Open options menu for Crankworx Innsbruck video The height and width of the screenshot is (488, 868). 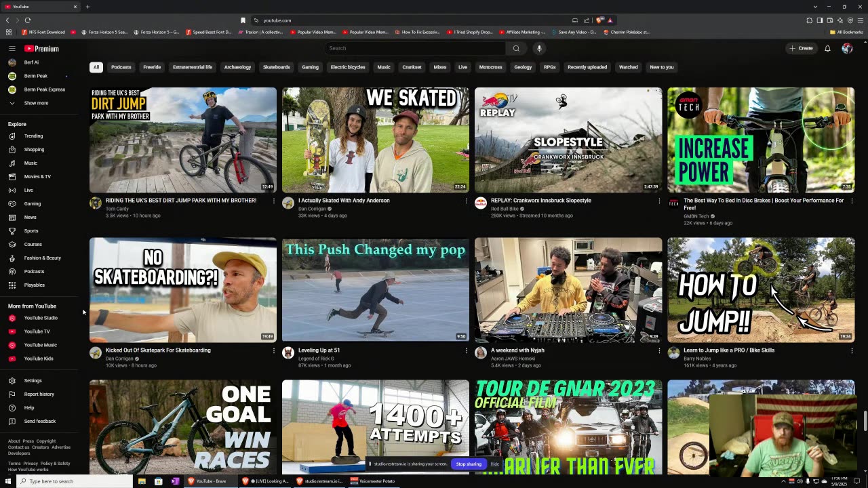pos(659,201)
